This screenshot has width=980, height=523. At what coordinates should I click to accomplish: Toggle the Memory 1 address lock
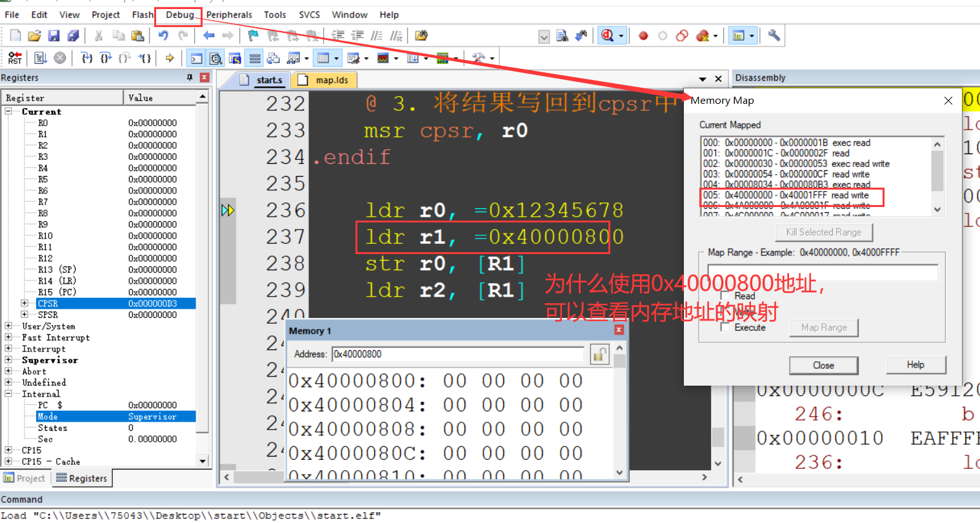[x=599, y=354]
